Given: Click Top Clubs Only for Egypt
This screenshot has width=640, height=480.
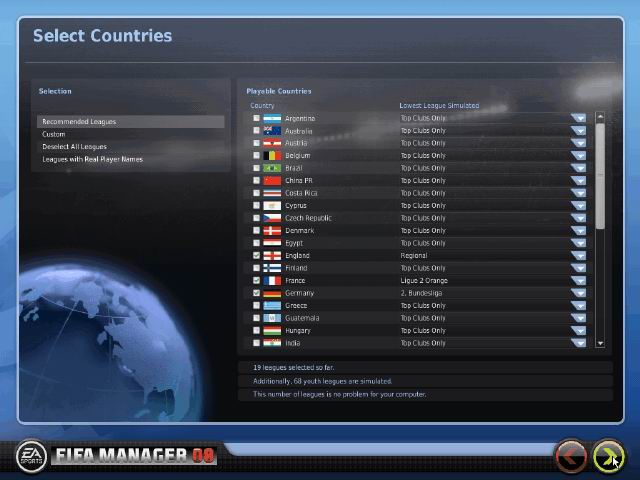Looking at the screenshot, I should click(x=423, y=243).
